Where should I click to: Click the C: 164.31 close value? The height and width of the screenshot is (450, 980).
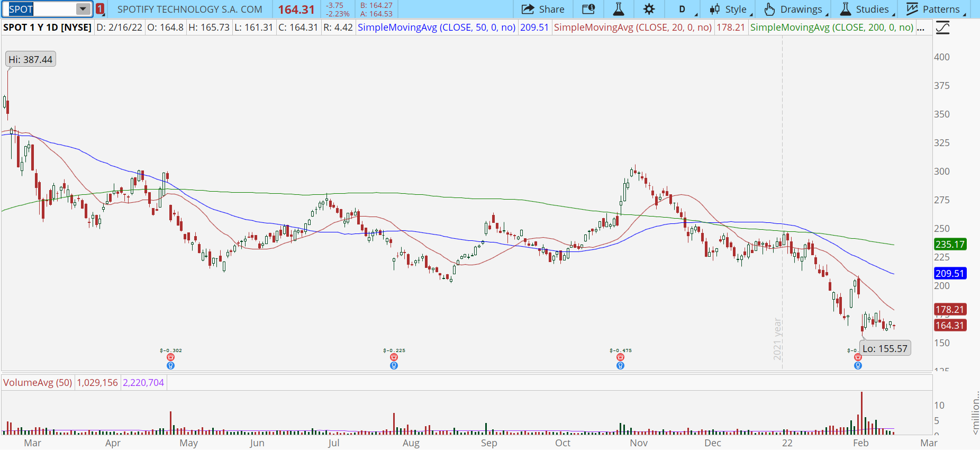click(x=298, y=28)
